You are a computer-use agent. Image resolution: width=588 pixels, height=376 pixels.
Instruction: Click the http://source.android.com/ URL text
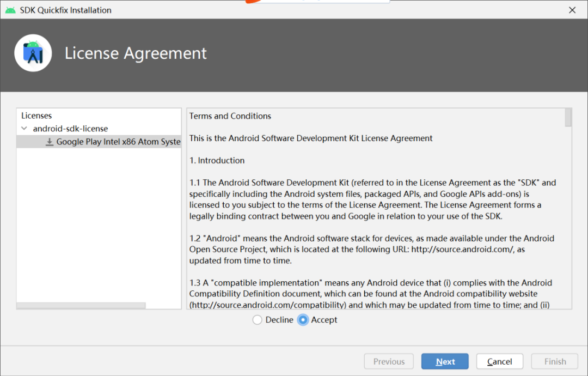[x=463, y=249]
